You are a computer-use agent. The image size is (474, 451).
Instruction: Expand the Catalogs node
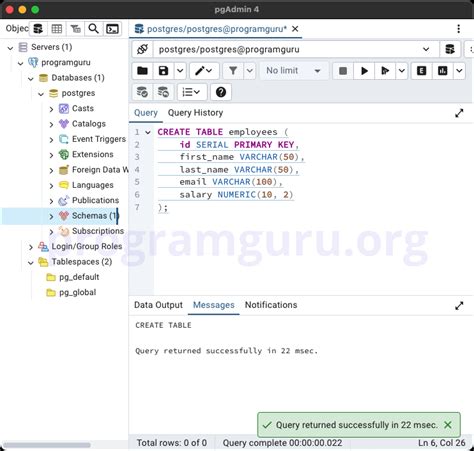pos(51,124)
